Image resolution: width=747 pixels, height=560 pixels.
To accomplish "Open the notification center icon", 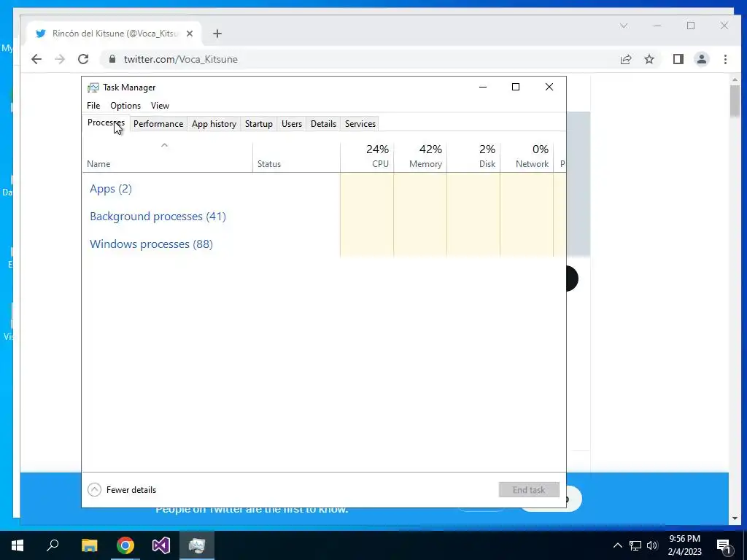I will (724, 545).
